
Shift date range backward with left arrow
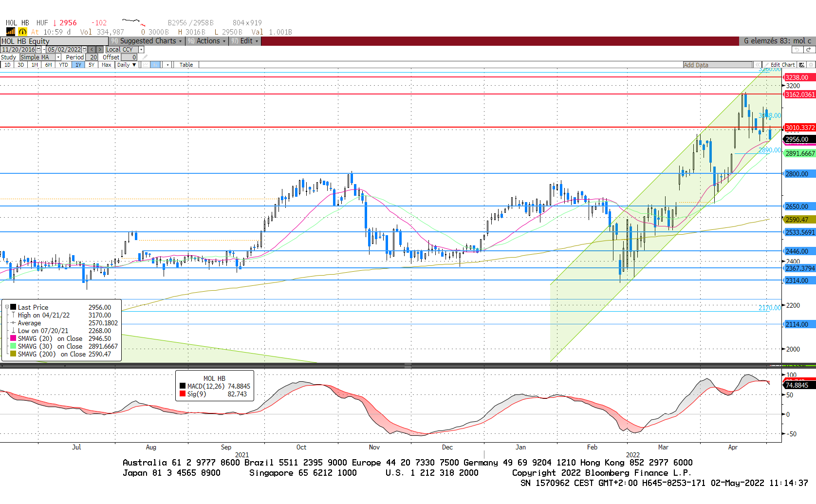[x=92, y=49]
